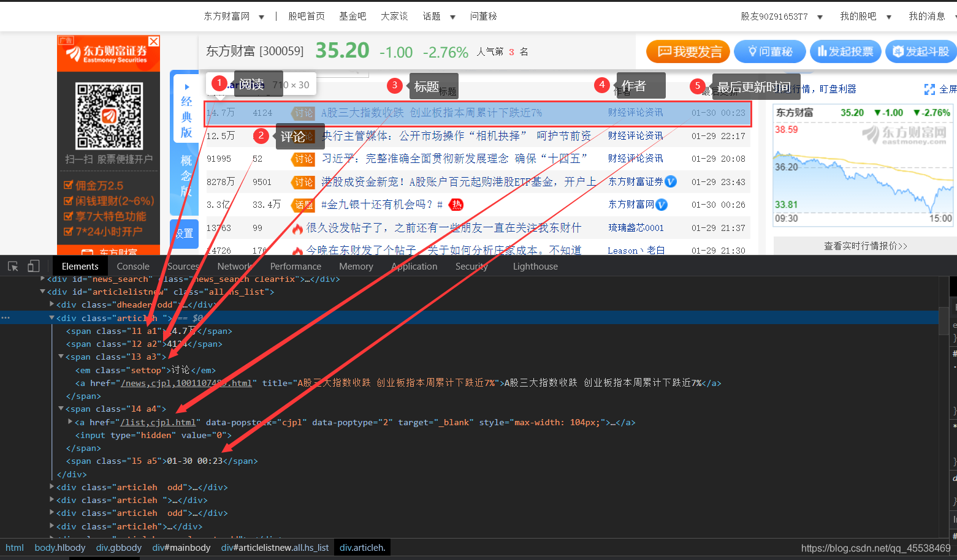Select div#mainbody in the DevTools breadcrumb
Screen dimensions: 957x560
(x=181, y=548)
